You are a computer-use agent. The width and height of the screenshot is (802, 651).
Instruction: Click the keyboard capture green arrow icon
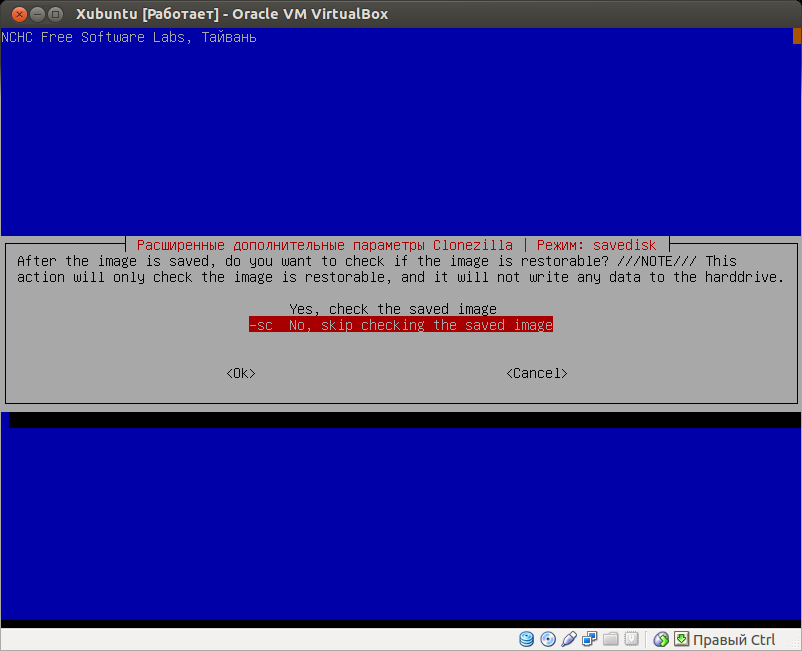tap(681, 639)
